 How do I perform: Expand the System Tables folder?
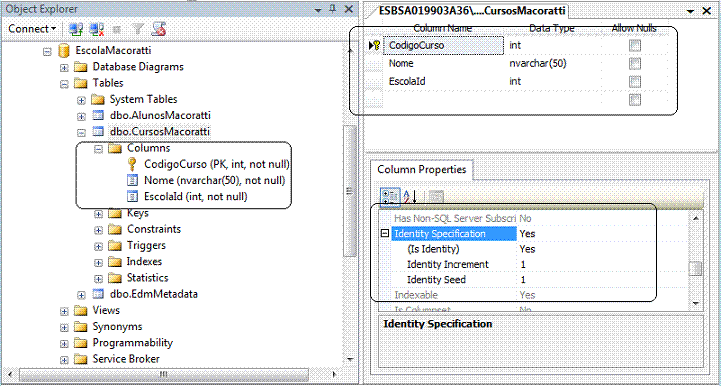(81, 100)
